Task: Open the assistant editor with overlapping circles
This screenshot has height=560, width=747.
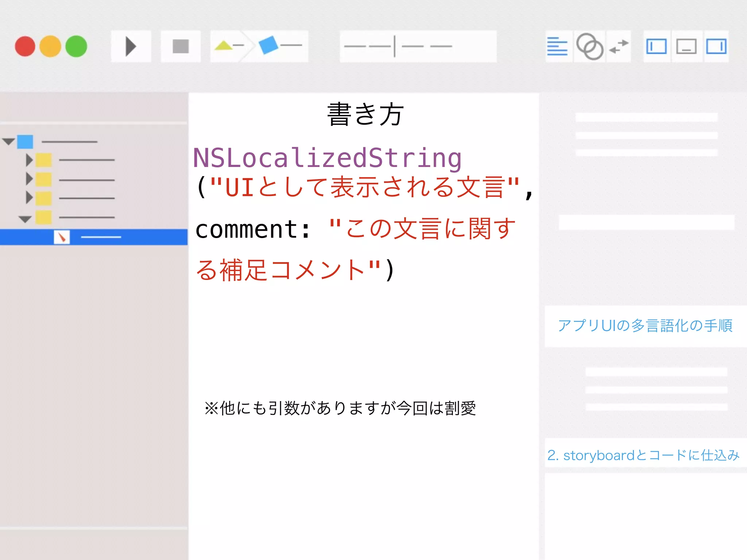Action: click(x=589, y=47)
